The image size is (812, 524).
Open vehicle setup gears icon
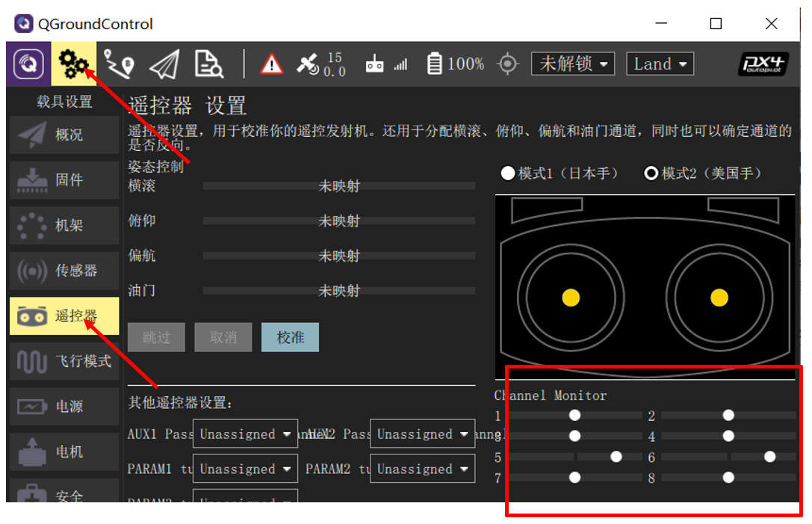tap(74, 64)
